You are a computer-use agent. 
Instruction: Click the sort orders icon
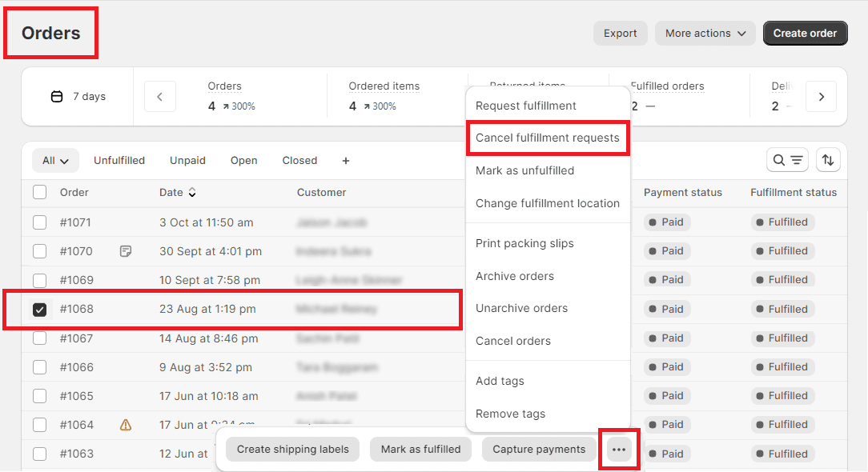pyautogui.click(x=828, y=160)
